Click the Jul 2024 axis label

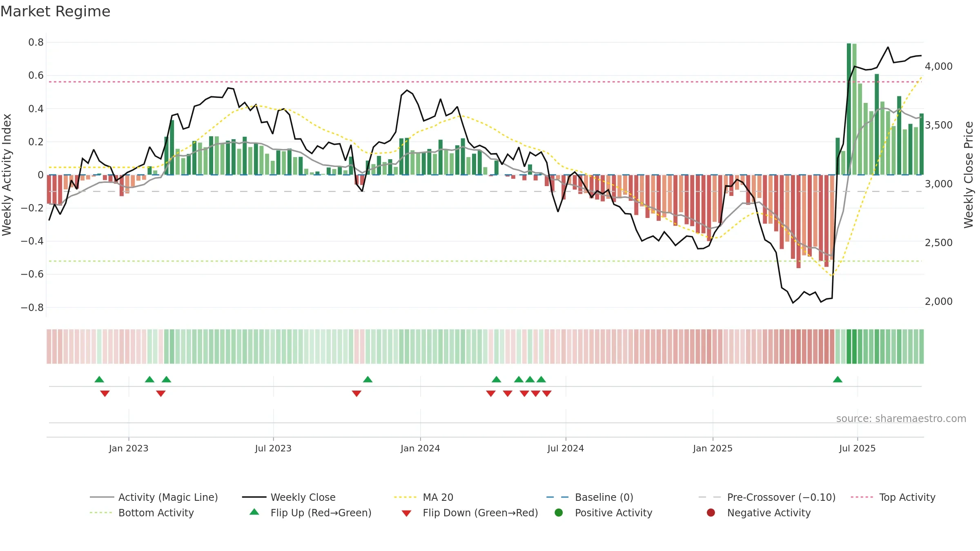[x=566, y=448]
